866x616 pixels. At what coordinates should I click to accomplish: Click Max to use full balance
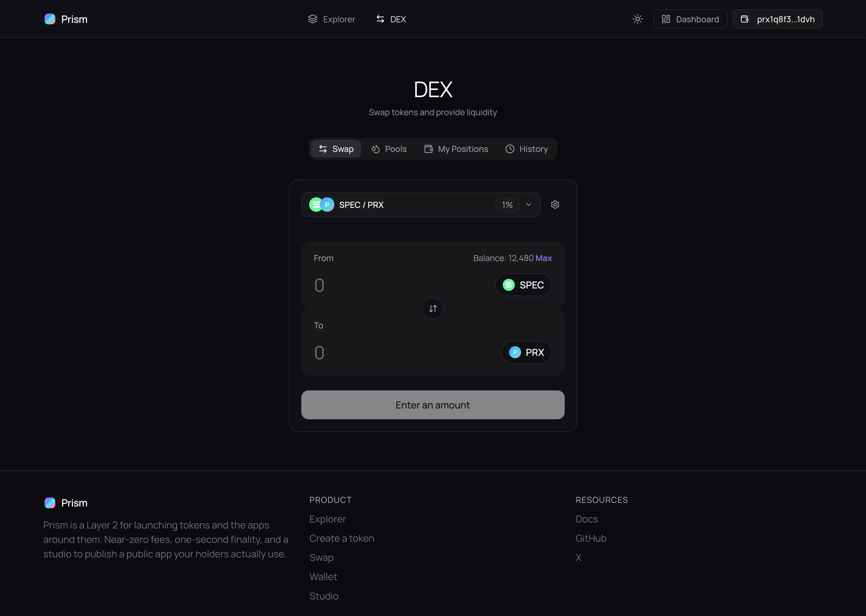pyautogui.click(x=543, y=258)
